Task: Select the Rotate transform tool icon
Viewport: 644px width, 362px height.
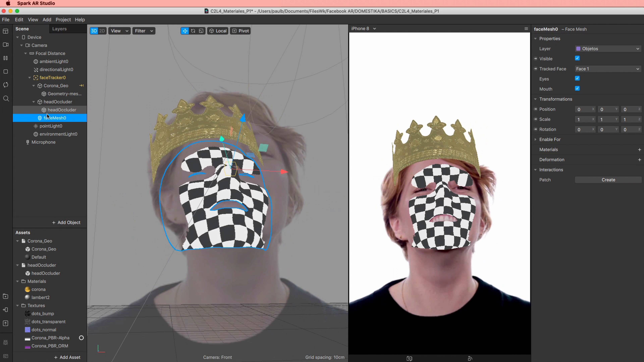Action: pos(193,31)
